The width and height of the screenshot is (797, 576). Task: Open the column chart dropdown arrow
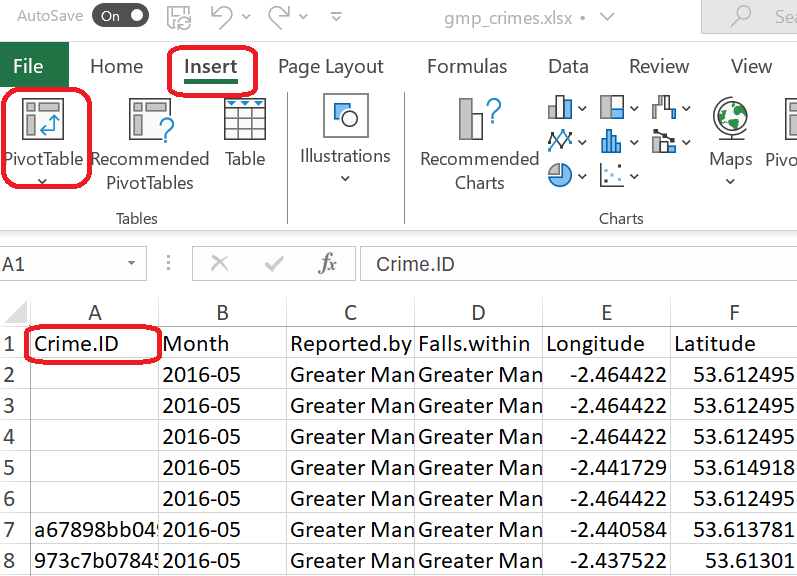(583, 108)
